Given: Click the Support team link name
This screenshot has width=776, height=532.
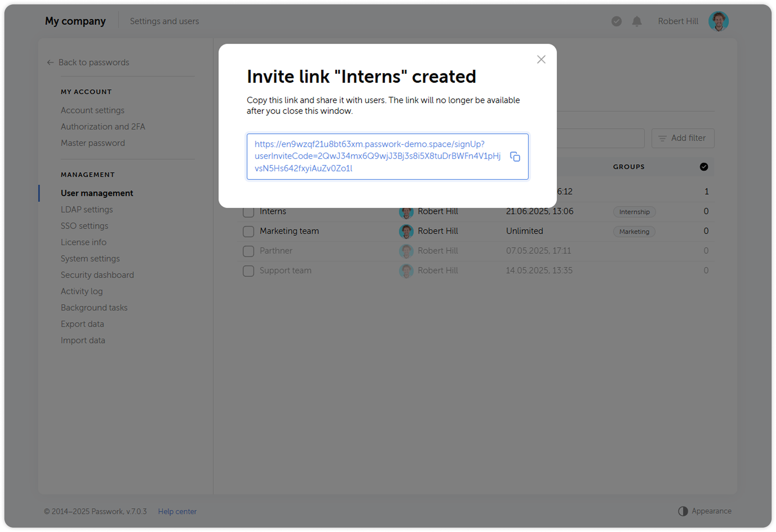Looking at the screenshot, I should coord(285,270).
